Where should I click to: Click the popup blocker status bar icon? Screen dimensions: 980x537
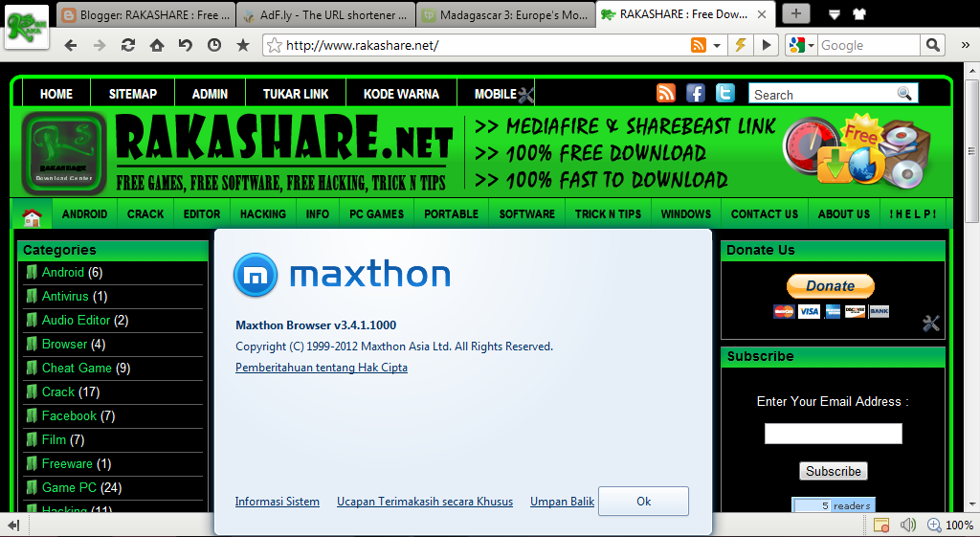coord(881,526)
